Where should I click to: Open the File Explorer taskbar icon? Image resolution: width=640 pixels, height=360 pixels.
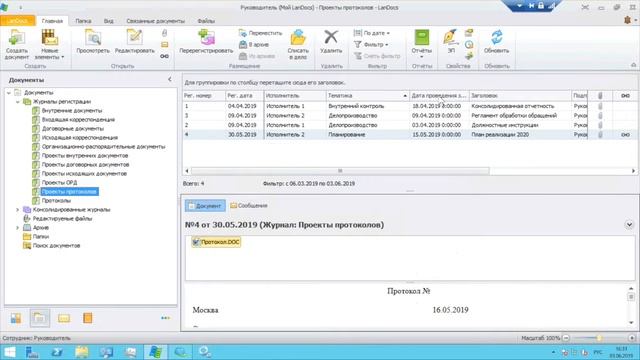(82, 352)
